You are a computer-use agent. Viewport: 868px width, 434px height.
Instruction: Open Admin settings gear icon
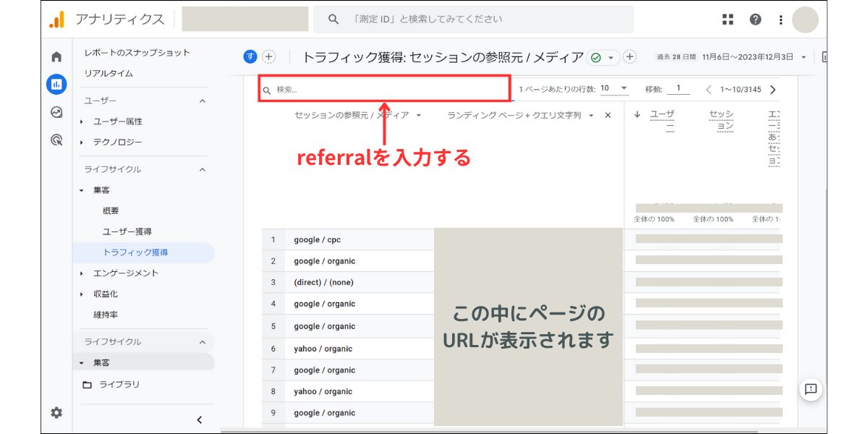pos(56,412)
